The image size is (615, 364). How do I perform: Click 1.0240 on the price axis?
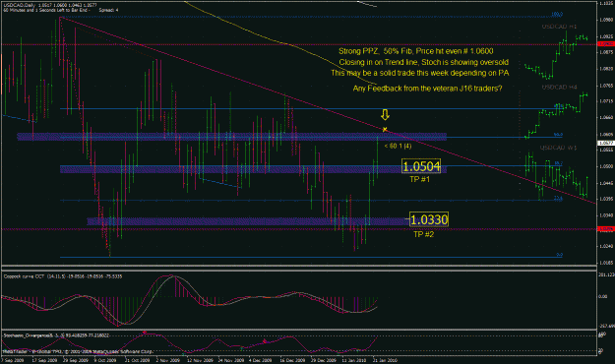pyautogui.click(x=606, y=246)
